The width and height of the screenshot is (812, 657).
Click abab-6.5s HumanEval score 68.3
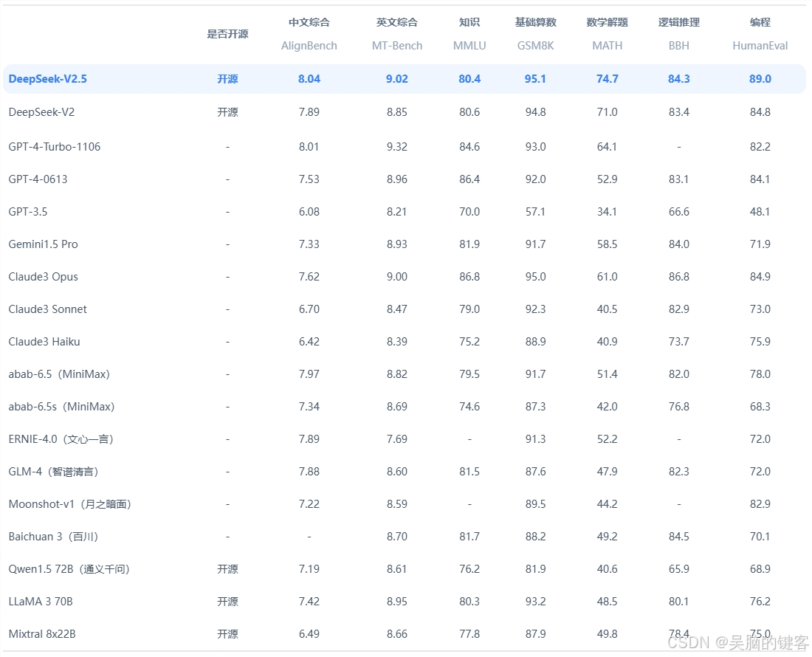point(760,407)
